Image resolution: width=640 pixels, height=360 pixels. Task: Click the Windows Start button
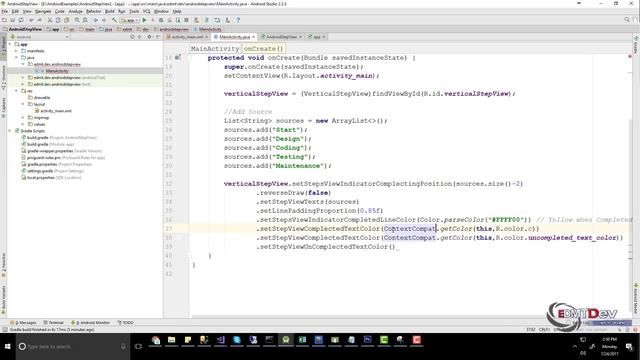tap(7, 346)
